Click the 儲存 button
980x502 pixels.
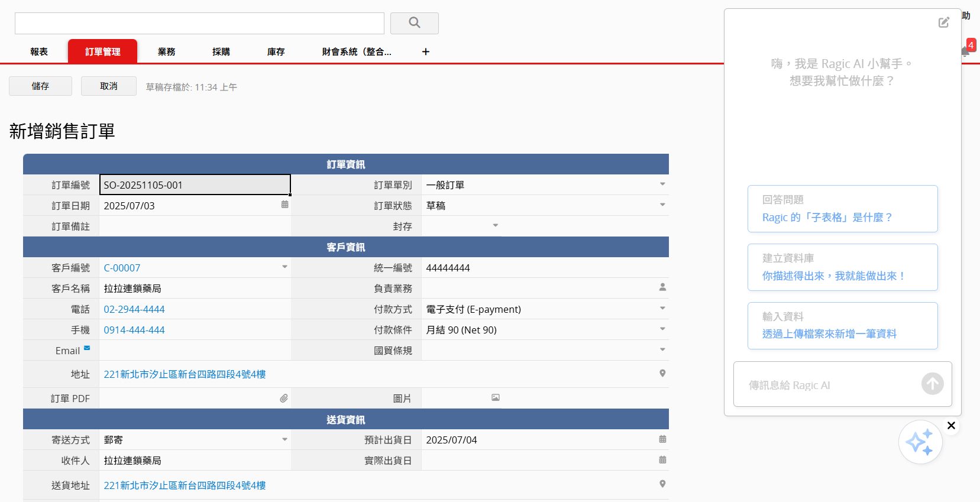coord(40,86)
